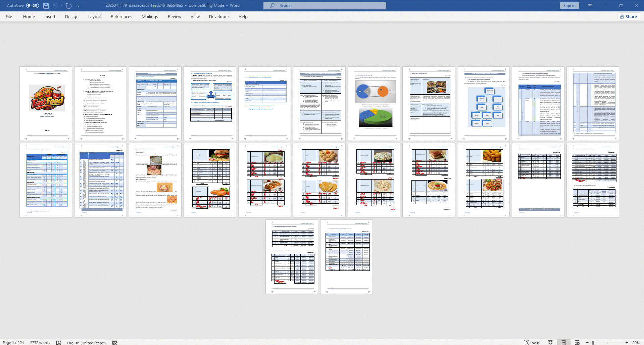This screenshot has height=345, width=644.
Task: Switch to Read Mode view
Action: pos(550,343)
